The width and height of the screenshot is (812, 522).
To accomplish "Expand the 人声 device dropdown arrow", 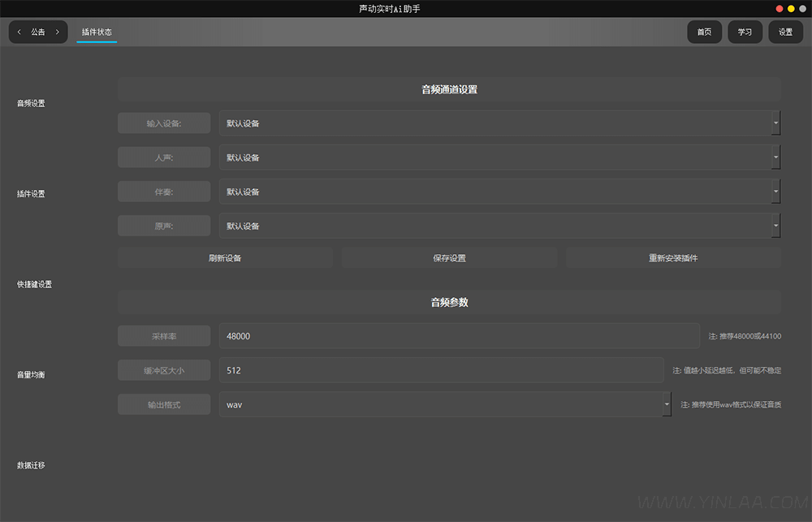I will 775,157.
